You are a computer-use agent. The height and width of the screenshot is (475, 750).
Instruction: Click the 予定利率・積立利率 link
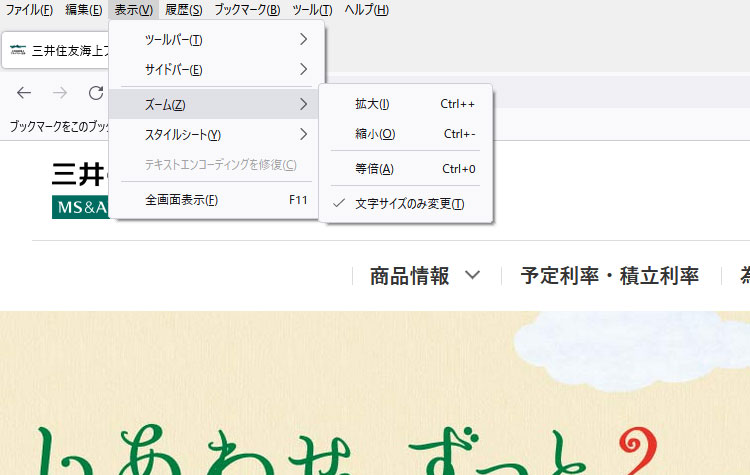(609, 276)
